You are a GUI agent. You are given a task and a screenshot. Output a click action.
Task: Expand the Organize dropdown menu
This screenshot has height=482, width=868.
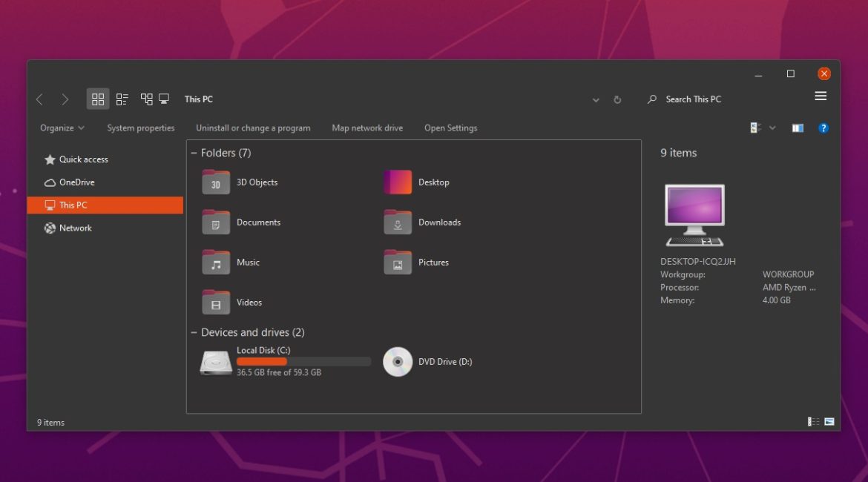tap(62, 128)
